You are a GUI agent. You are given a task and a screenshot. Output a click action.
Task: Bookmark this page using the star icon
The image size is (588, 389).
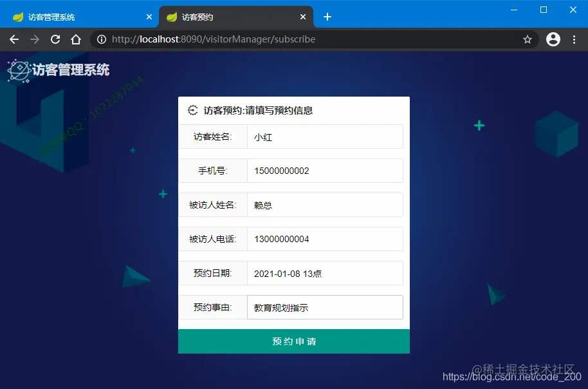pyautogui.click(x=528, y=39)
